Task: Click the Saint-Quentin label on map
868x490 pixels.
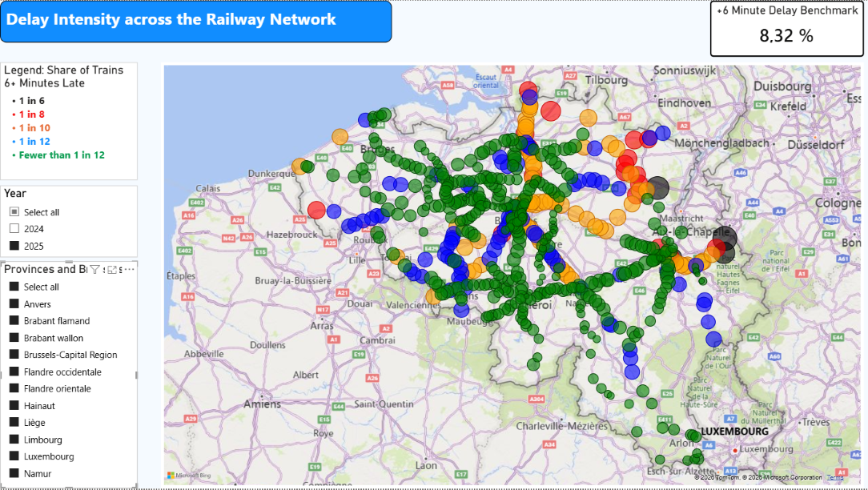Action: click(x=384, y=404)
